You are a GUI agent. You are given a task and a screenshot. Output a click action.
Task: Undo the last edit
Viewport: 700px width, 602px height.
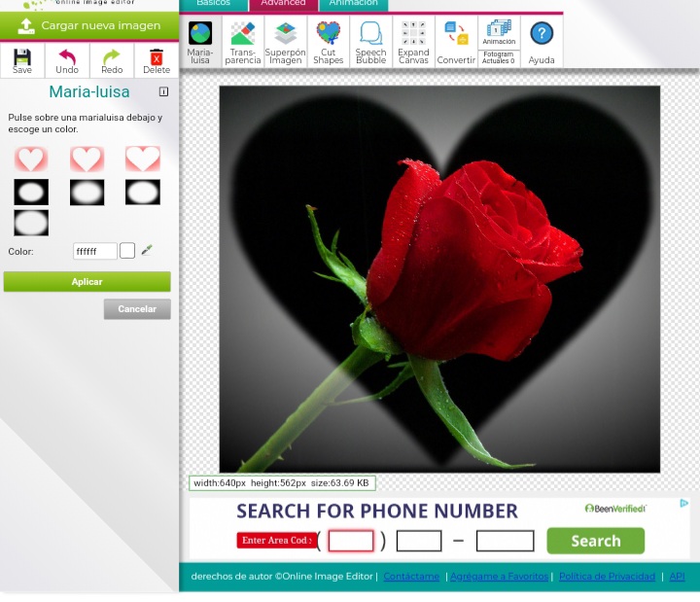(66, 59)
